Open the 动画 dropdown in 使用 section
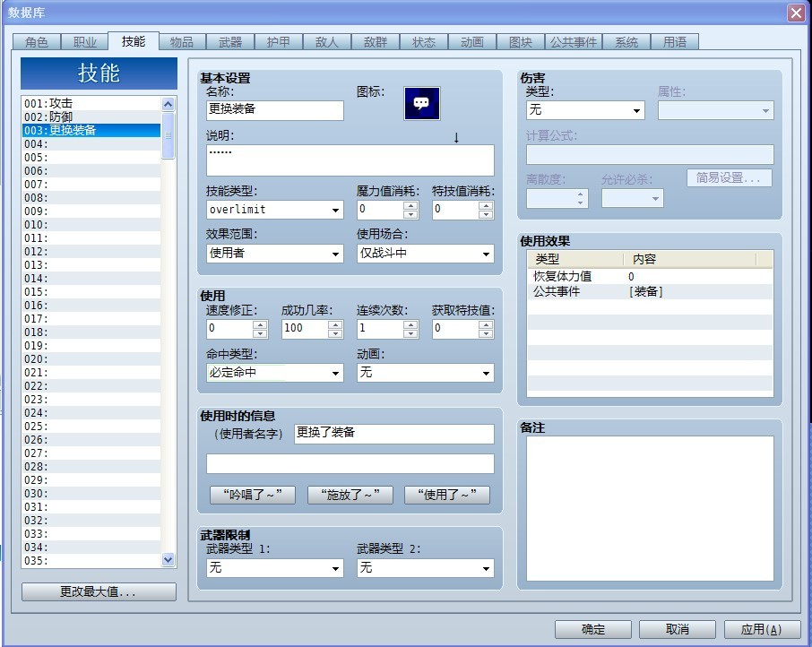The height and width of the screenshot is (647, 812). [x=425, y=373]
